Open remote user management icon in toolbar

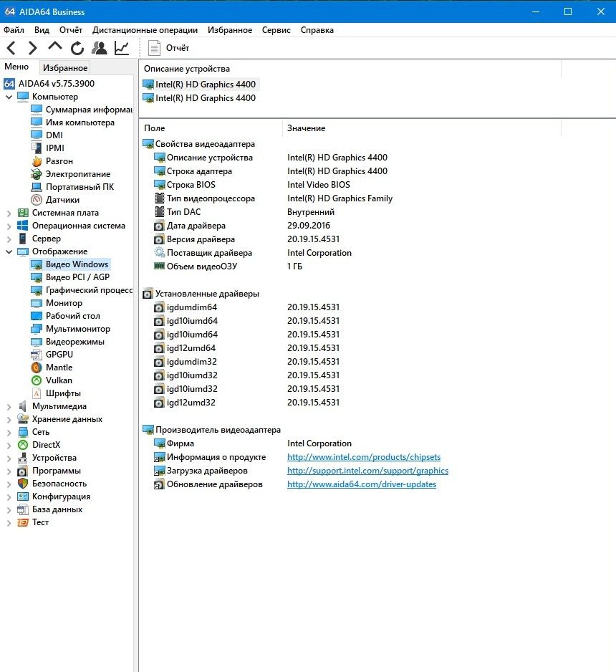coord(100,48)
